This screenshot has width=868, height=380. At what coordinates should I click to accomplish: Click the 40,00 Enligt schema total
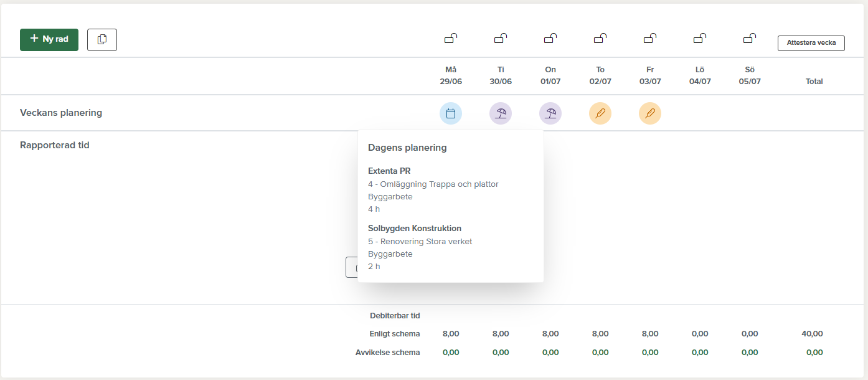[x=813, y=334]
